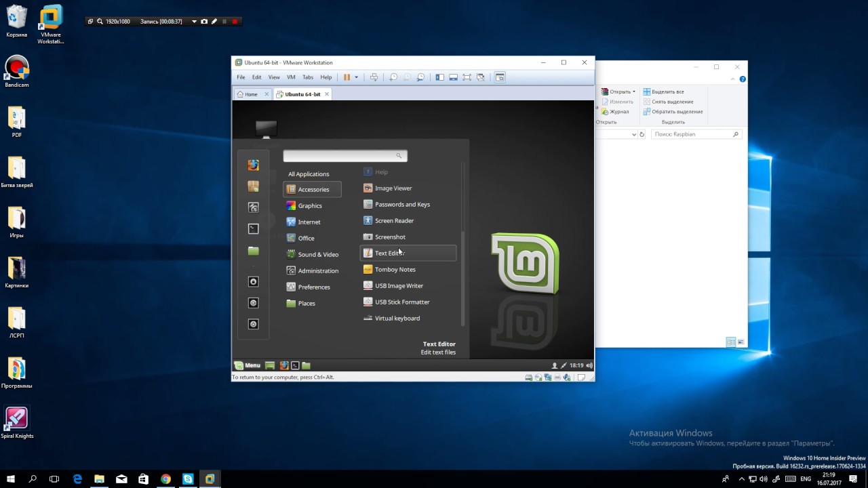Enter full screen mode in VMware
This screenshot has height=488, width=868.
pos(467,77)
